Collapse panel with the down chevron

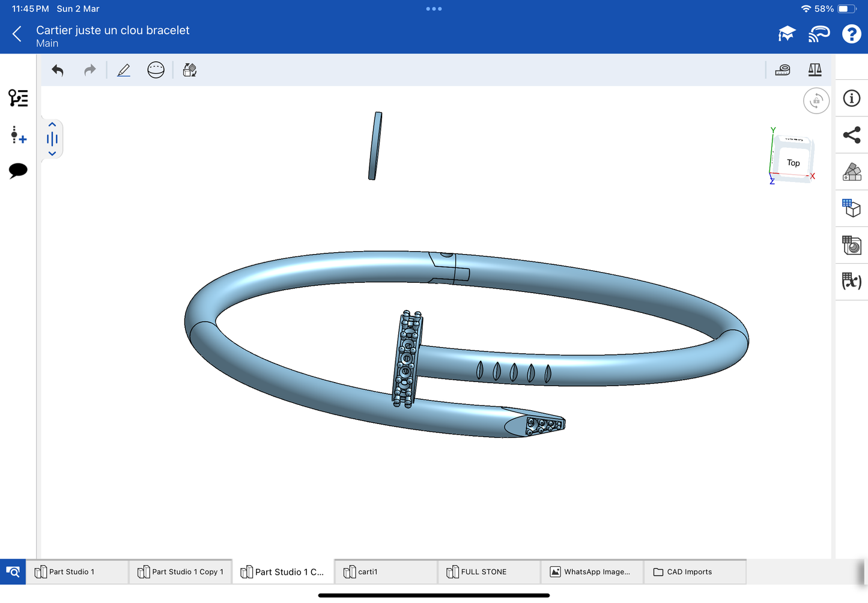click(x=52, y=154)
